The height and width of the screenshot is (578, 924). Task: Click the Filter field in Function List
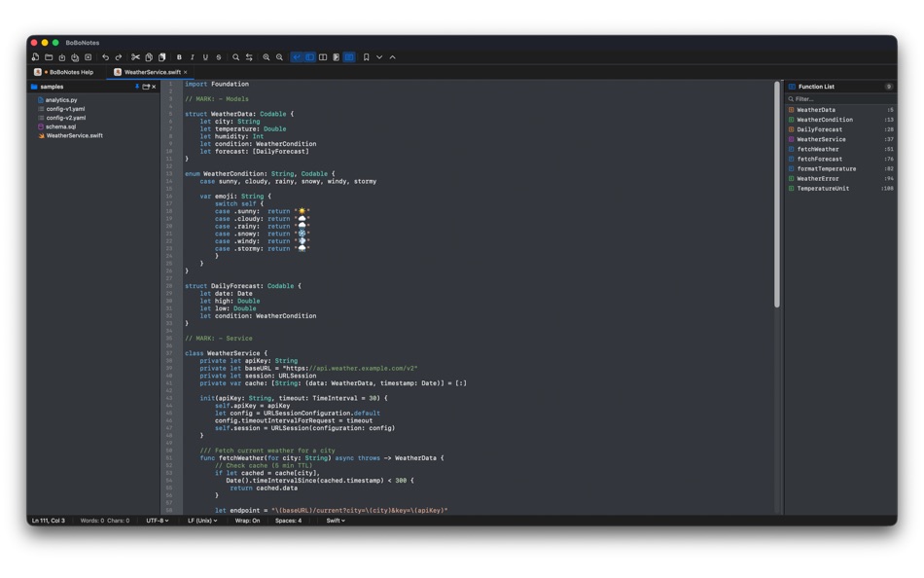[838, 98]
